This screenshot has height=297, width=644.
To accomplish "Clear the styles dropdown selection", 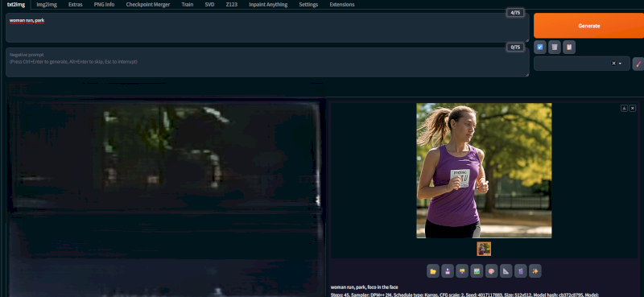I will click(613, 64).
